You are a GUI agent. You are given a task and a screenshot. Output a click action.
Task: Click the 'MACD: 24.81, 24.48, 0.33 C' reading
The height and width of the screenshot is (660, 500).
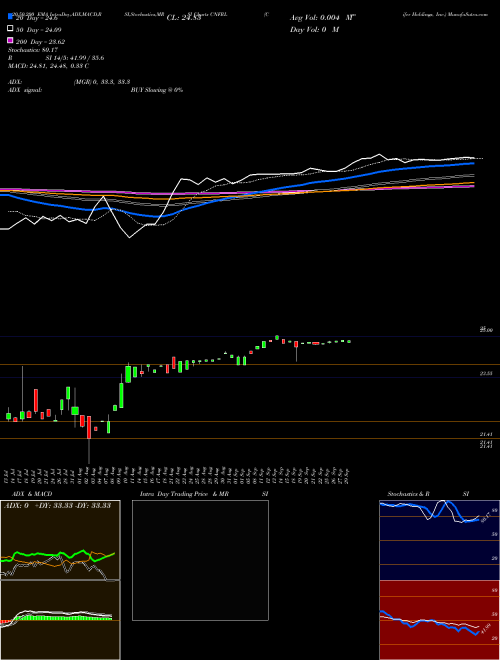[x=49, y=66]
